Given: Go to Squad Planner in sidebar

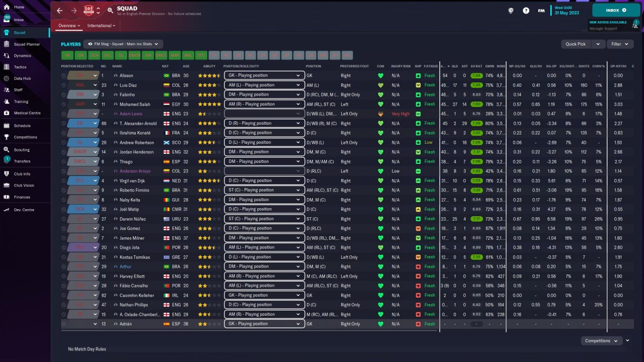Looking at the screenshot, I should click(27, 44).
